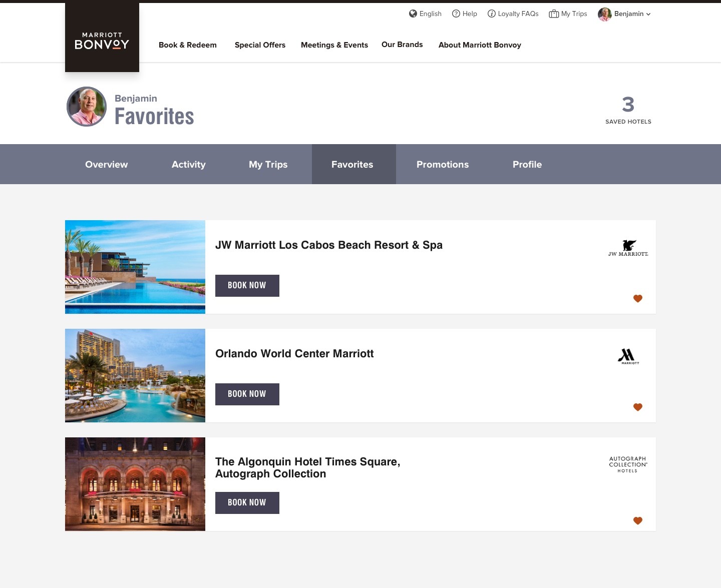The height and width of the screenshot is (588, 721).
Task: Open My Trips suitcase icon
Action: [x=554, y=14]
